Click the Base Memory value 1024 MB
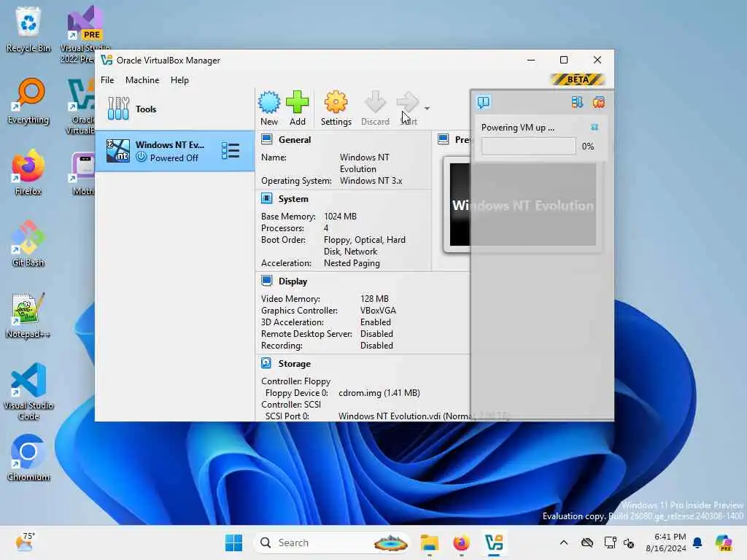 click(340, 216)
